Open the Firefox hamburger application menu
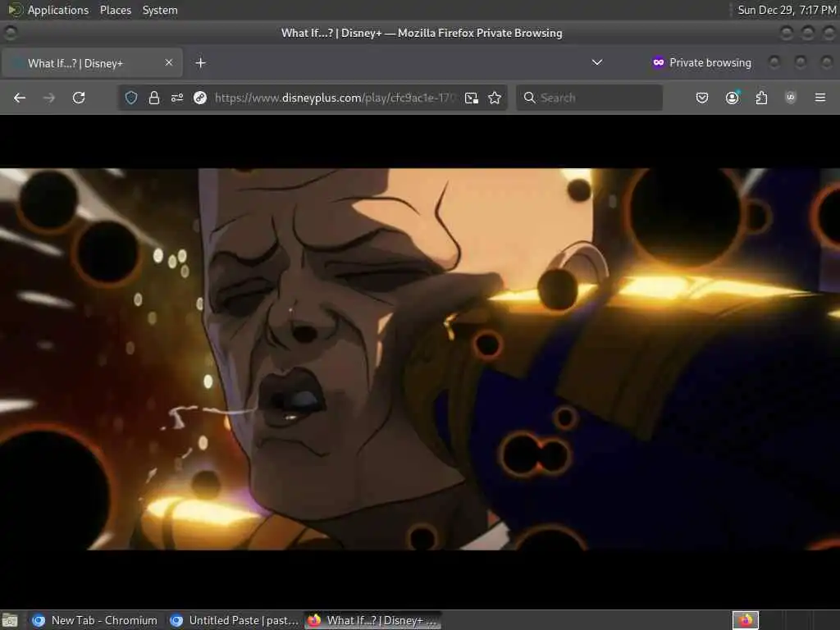Image resolution: width=840 pixels, height=630 pixels. click(x=820, y=98)
